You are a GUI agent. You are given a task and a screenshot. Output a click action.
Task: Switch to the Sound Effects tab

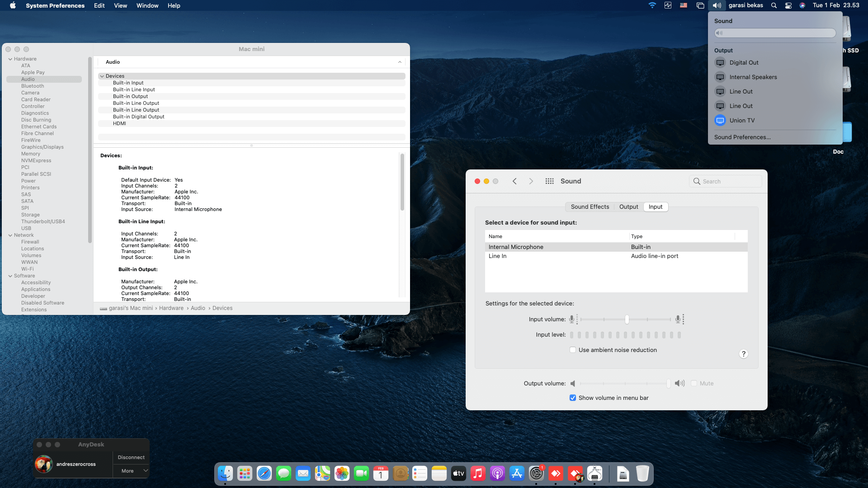[590, 206]
